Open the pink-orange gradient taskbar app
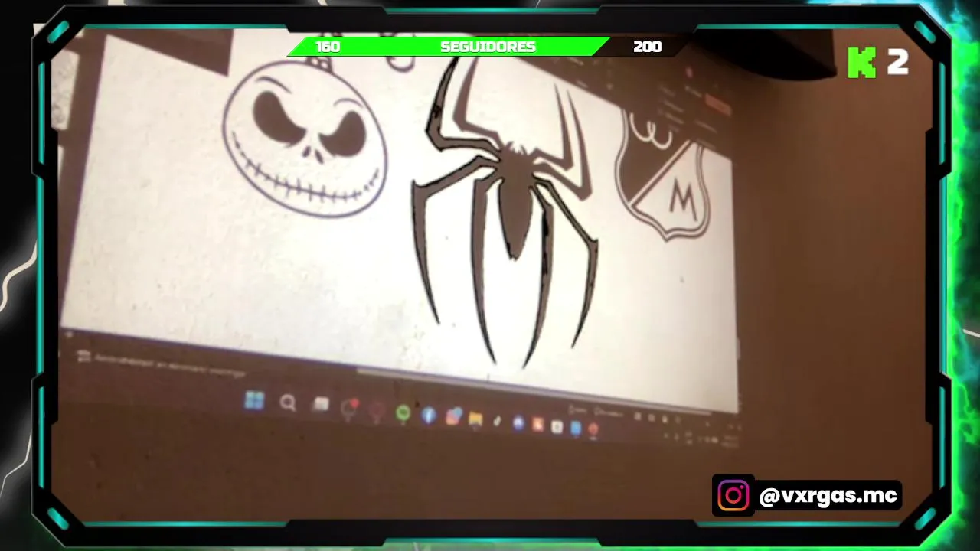This screenshot has height=551, width=980. click(x=453, y=417)
